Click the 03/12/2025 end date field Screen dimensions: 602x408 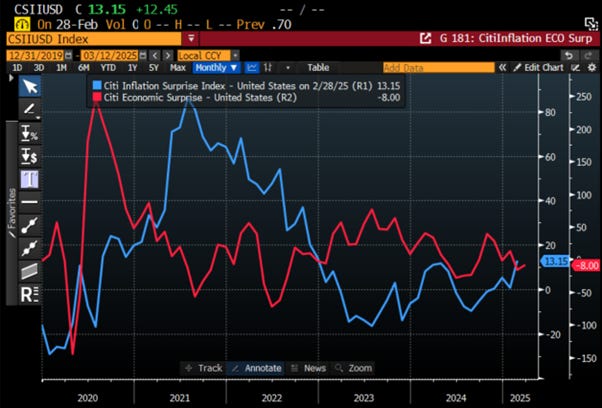point(110,56)
